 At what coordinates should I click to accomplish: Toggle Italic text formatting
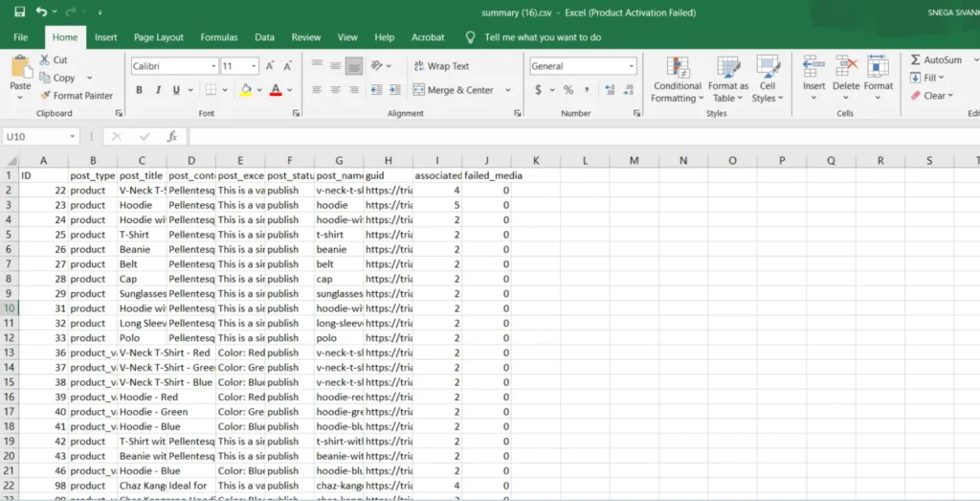point(158,90)
